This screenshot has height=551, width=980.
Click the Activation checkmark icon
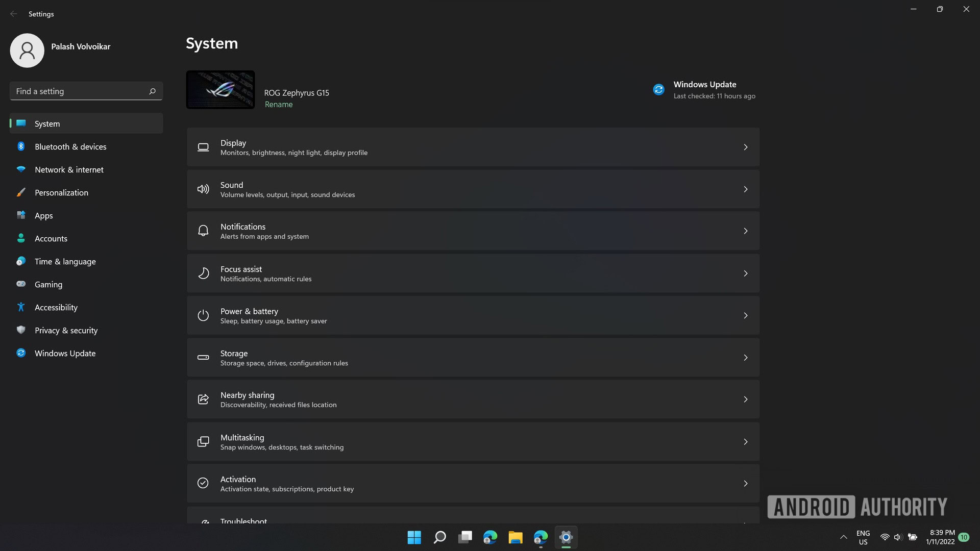pos(203,483)
